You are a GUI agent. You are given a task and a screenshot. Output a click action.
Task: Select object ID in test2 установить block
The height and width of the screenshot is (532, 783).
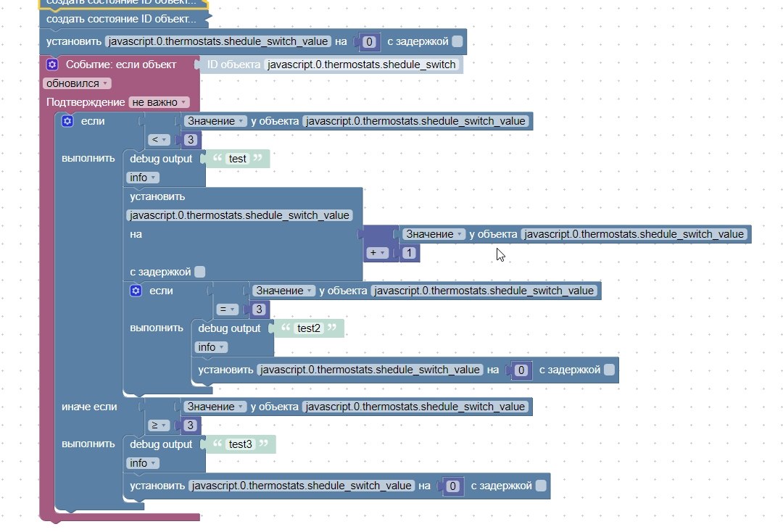pyautogui.click(x=370, y=370)
